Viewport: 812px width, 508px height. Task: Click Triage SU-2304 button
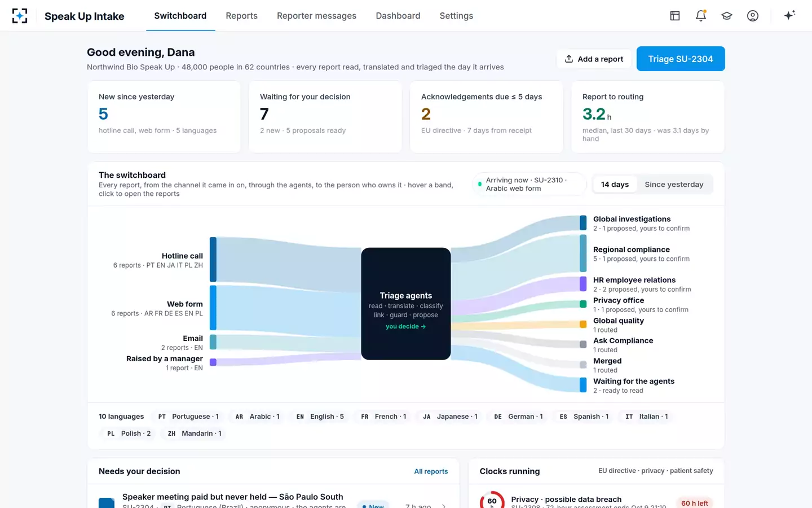[681, 59]
